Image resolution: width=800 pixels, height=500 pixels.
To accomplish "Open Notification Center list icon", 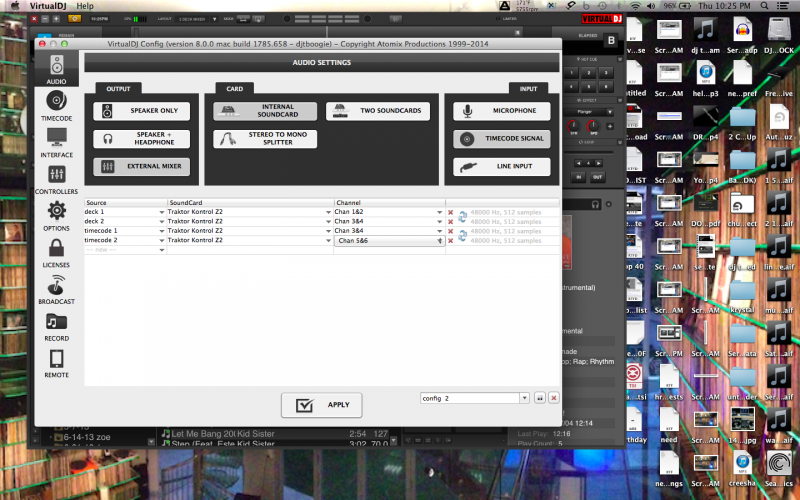I will click(x=783, y=6).
